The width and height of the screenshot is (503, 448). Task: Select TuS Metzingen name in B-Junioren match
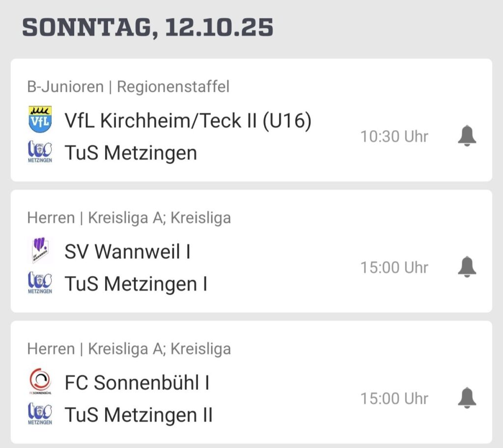[x=131, y=153]
